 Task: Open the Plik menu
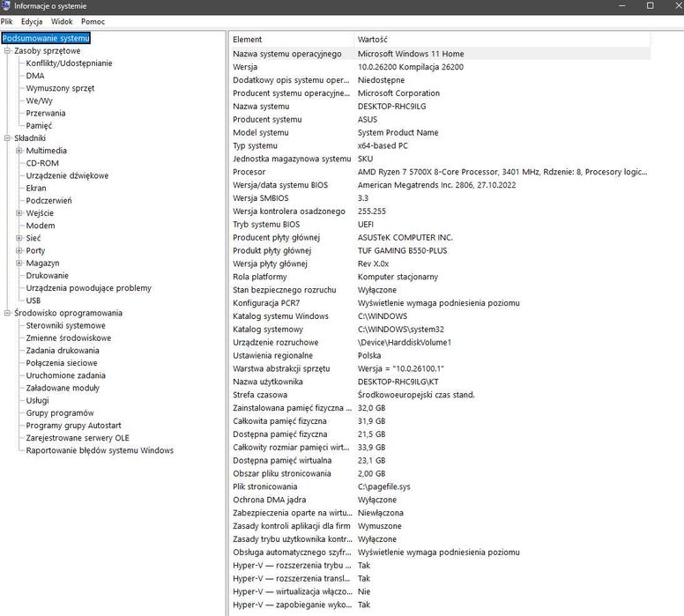click(6, 21)
